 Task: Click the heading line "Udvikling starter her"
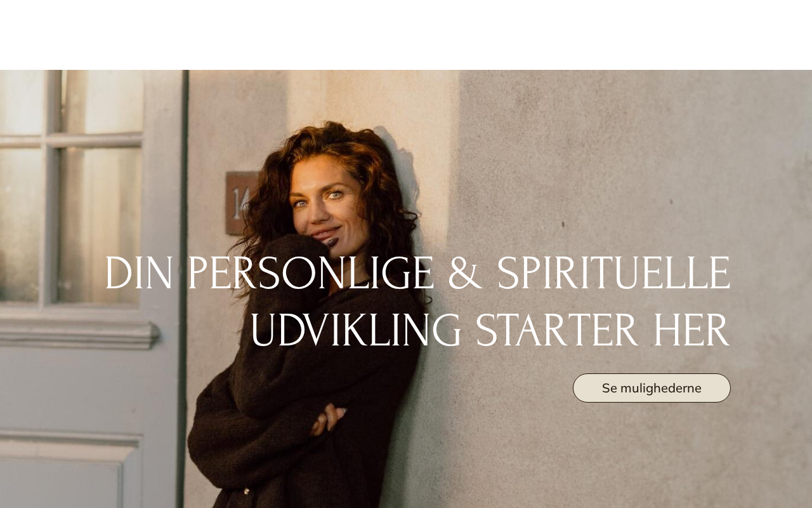[x=490, y=330]
